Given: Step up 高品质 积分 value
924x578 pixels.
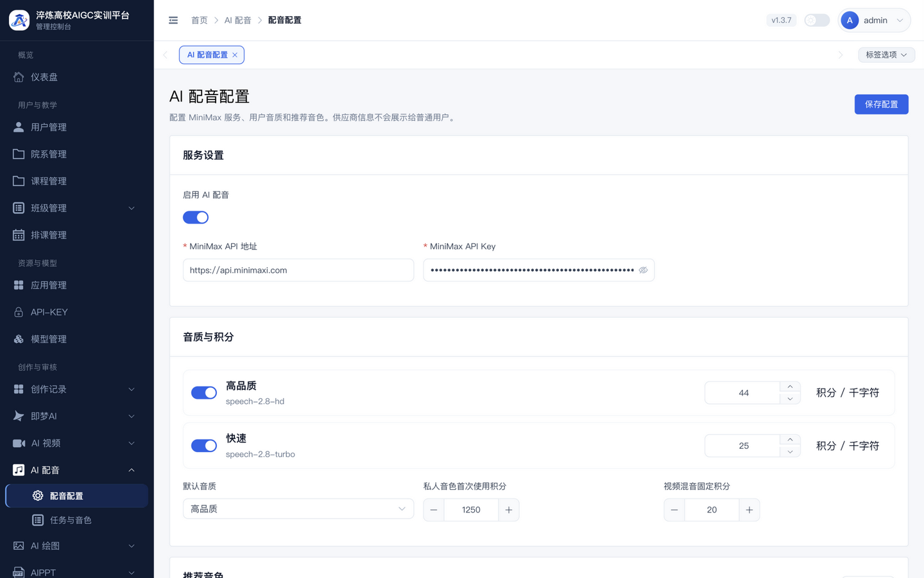Looking at the screenshot, I should [x=790, y=387].
